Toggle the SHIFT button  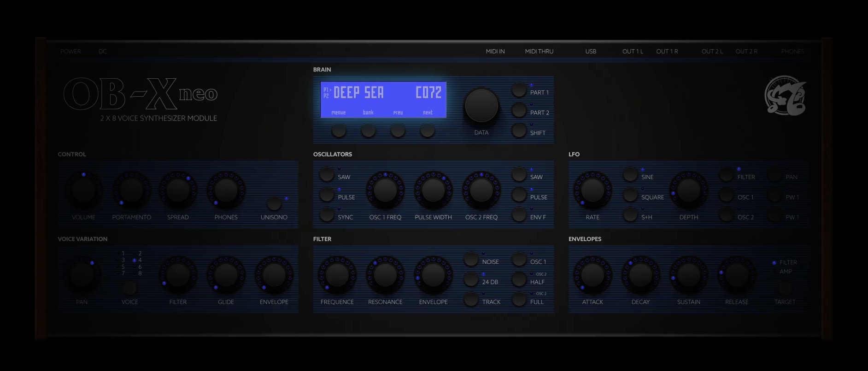click(519, 131)
